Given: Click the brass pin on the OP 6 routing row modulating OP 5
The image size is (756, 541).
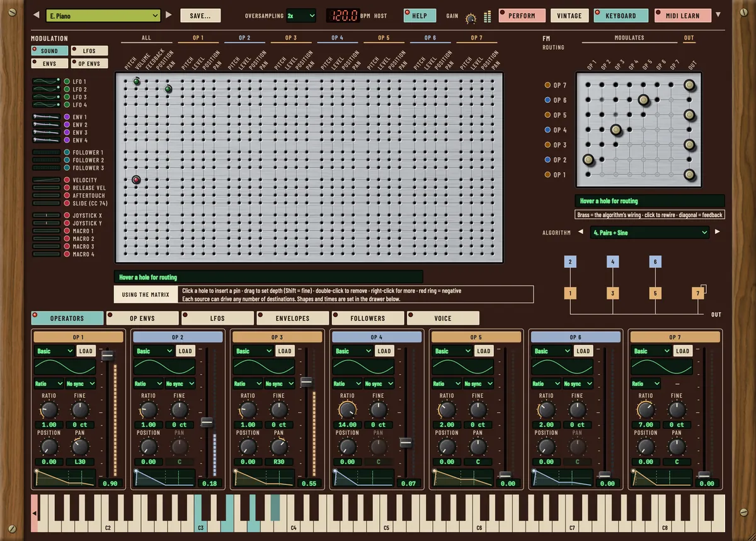Looking at the screenshot, I should (x=643, y=100).
